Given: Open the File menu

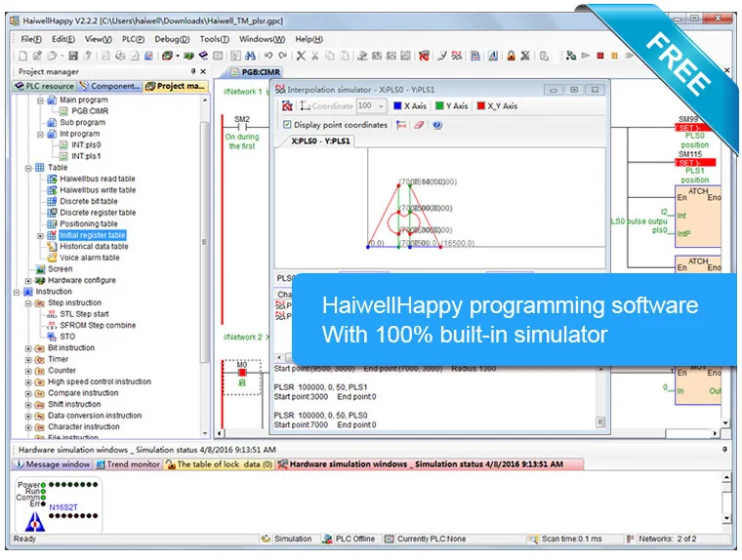Looking at the screenshot, I should [x=31, y=39].
